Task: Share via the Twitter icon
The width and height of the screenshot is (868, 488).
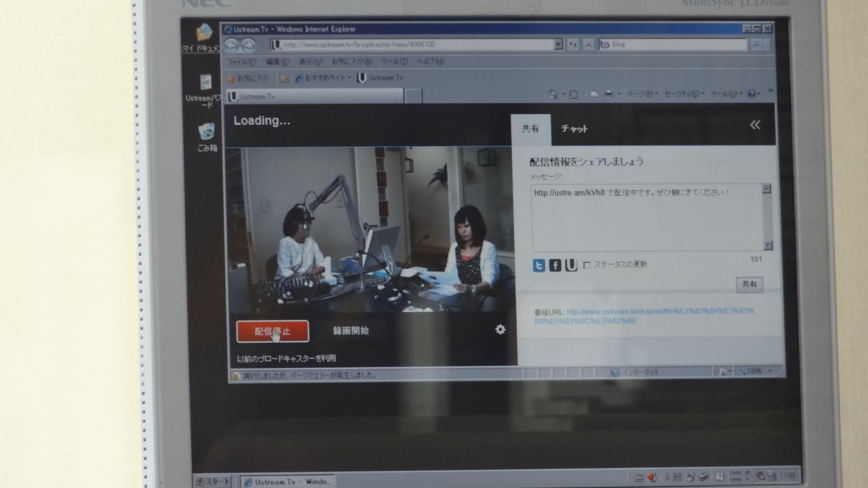Action: tap(539, 265)
